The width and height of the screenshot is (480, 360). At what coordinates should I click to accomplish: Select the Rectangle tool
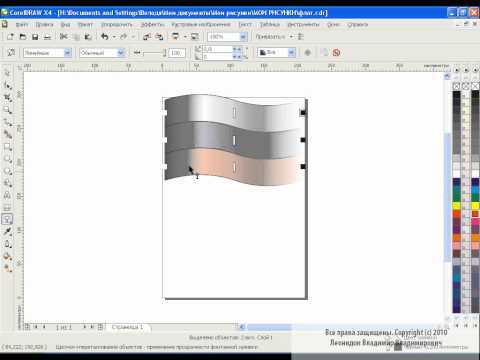(x=7, y=147)
